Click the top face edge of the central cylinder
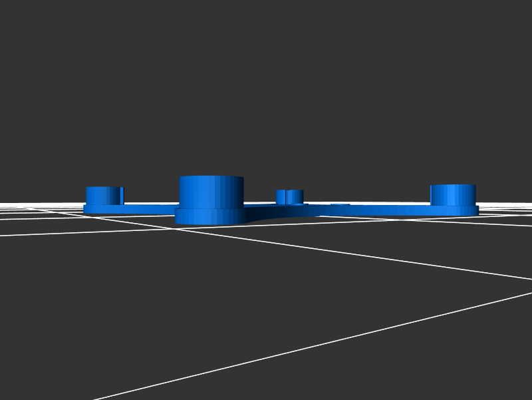Image resolution: width=532 pixels, height=400 pixels. point(211,177)
